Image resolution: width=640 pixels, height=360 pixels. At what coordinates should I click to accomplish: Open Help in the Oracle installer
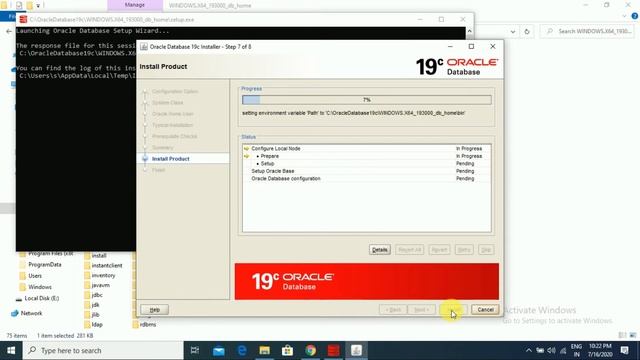click(154, 310)
